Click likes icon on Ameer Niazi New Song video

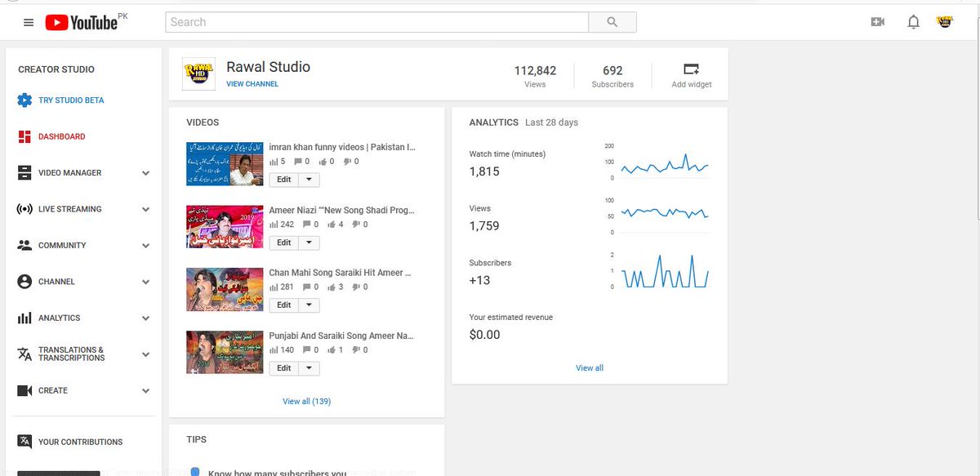tap(332, 225)
